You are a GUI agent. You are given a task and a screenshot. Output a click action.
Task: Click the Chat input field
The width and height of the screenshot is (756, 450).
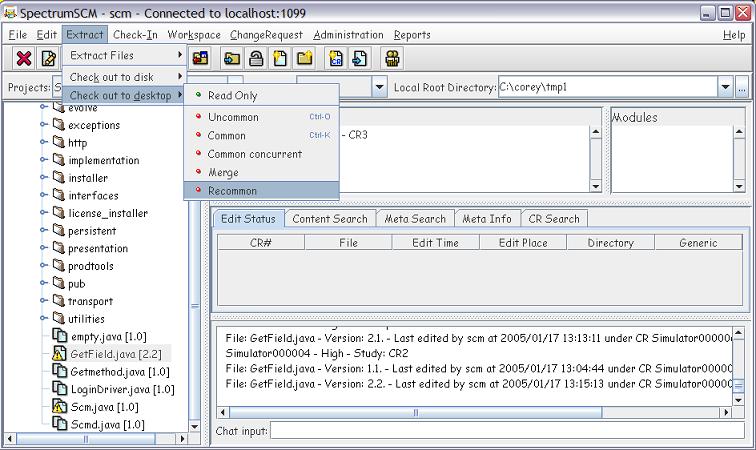coord(508,430)
